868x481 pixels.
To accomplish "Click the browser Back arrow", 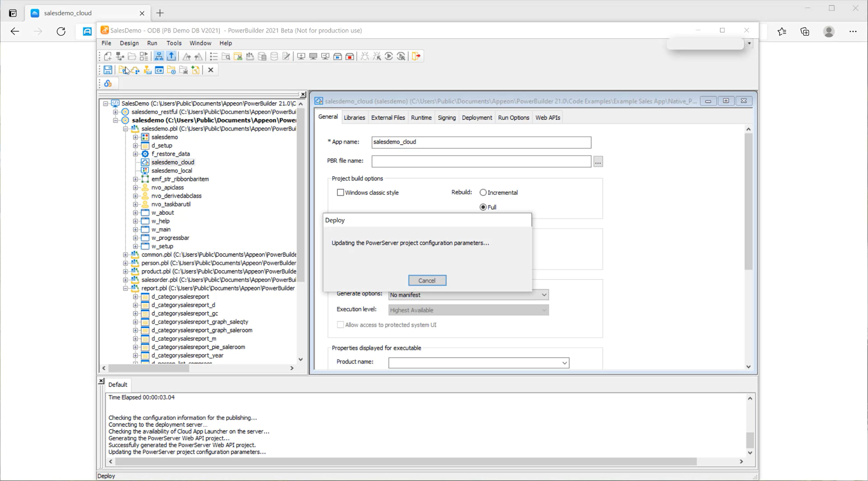I will 15,32.
